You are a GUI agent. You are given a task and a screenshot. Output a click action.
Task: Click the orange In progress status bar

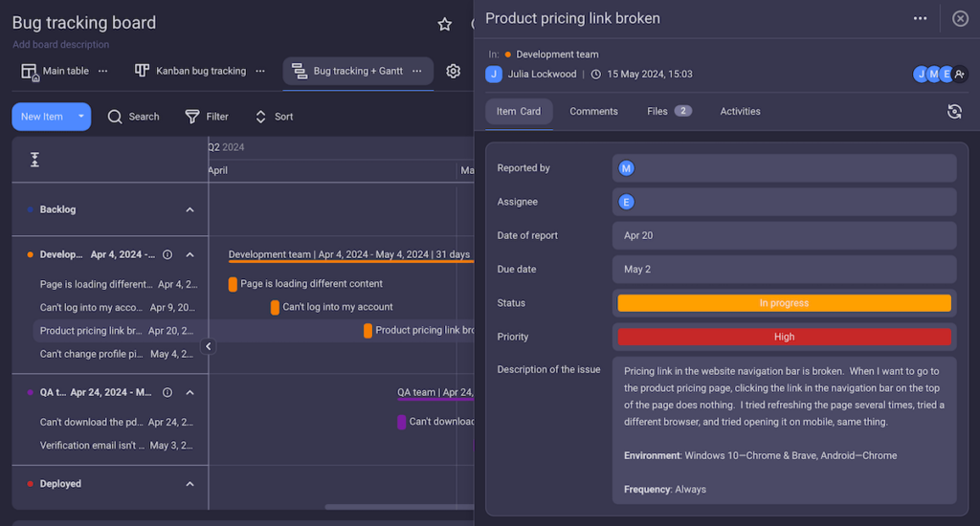click(785, 303)
